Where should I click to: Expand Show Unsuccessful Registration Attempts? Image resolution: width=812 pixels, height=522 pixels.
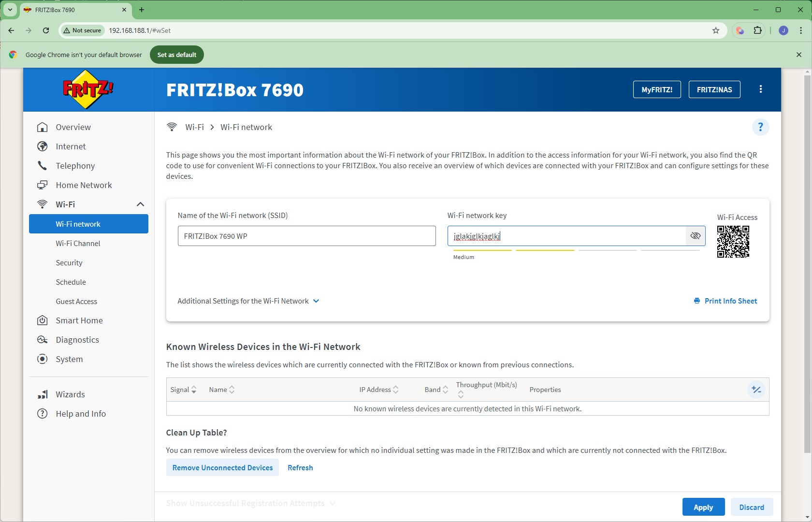tap(251, 503)
